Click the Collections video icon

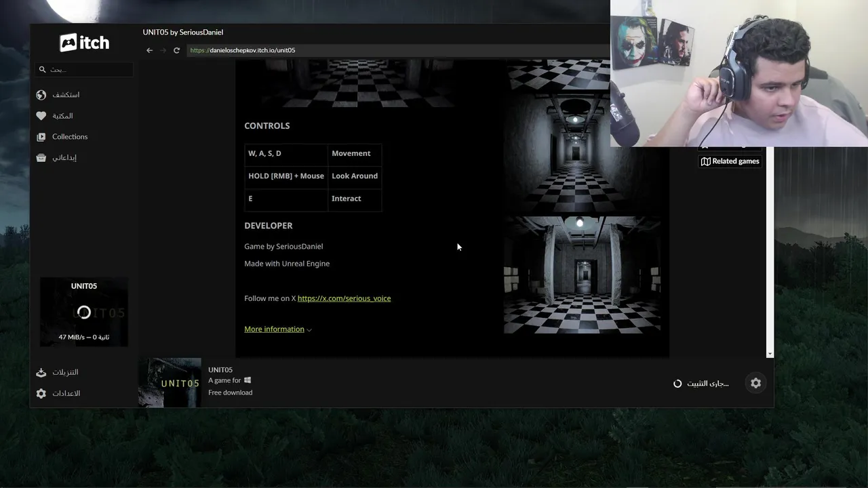[41, 137]
